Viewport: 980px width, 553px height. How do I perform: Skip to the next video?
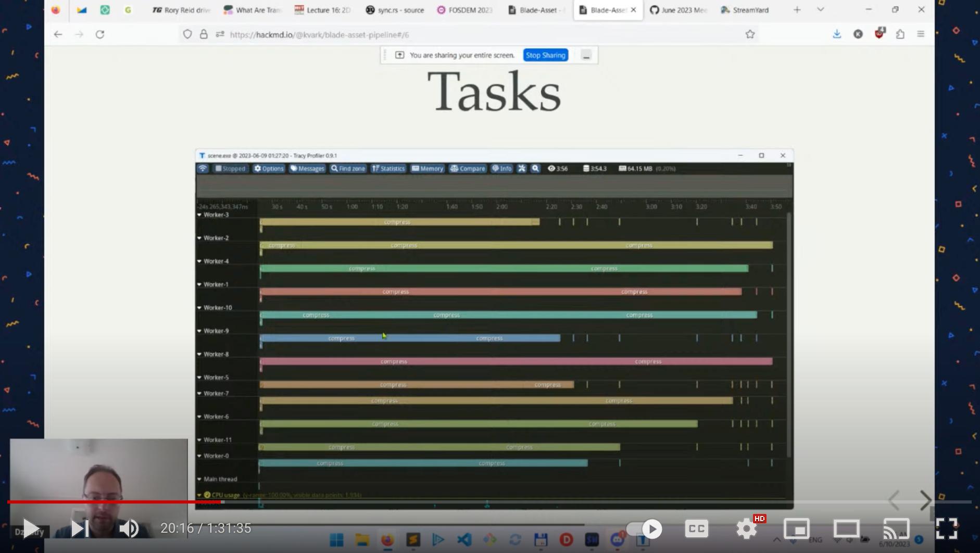(x=80, y=529)
